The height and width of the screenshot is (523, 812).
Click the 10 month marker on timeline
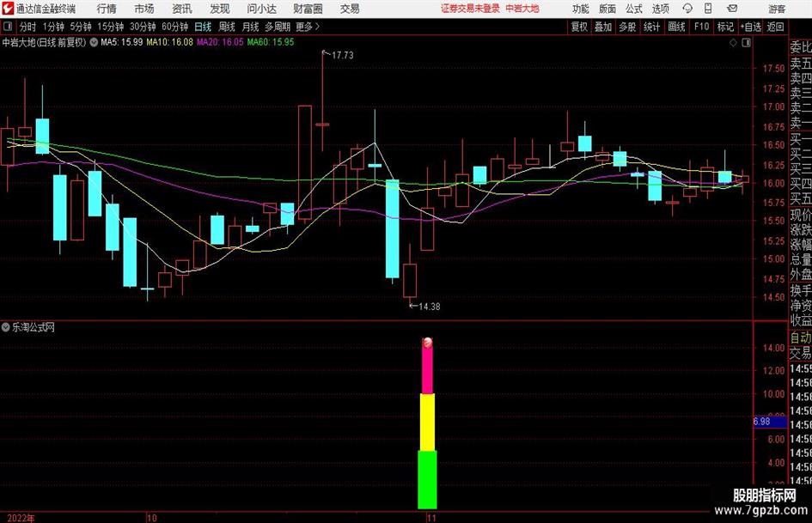(151, 518)
